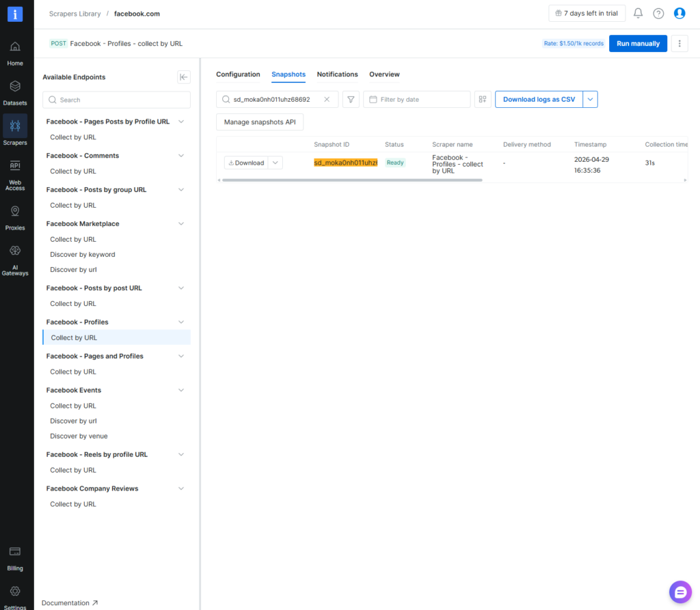This screenshot has height=610, width=700.
Task: Open the Filter by date field
Action: (416, 100)
